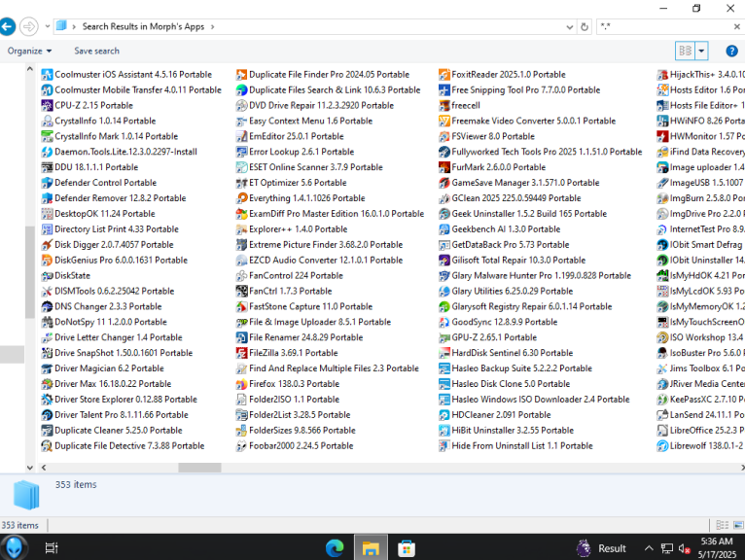Click the Defender Control Portable icon
The width and height of the screenshot is (745, 560).
(47, 183)
